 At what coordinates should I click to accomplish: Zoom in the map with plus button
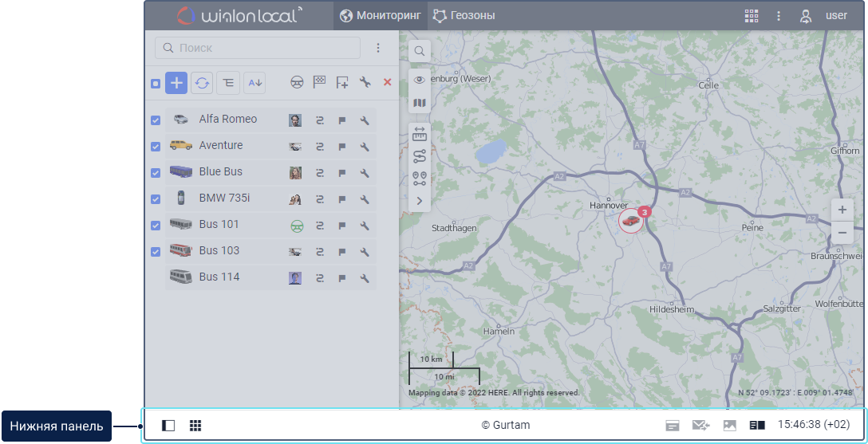click(x=842, y=210)
